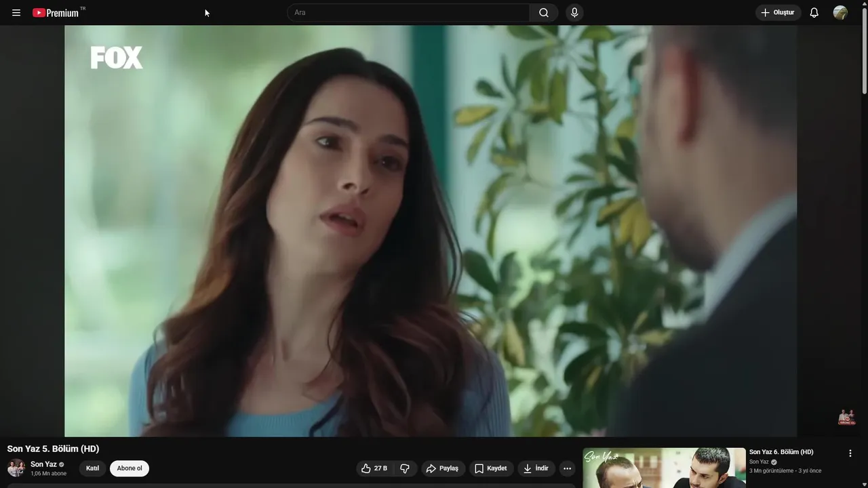
Task: Open Son Yaz 6. Bölüm (HD) title
Action: 781,452
